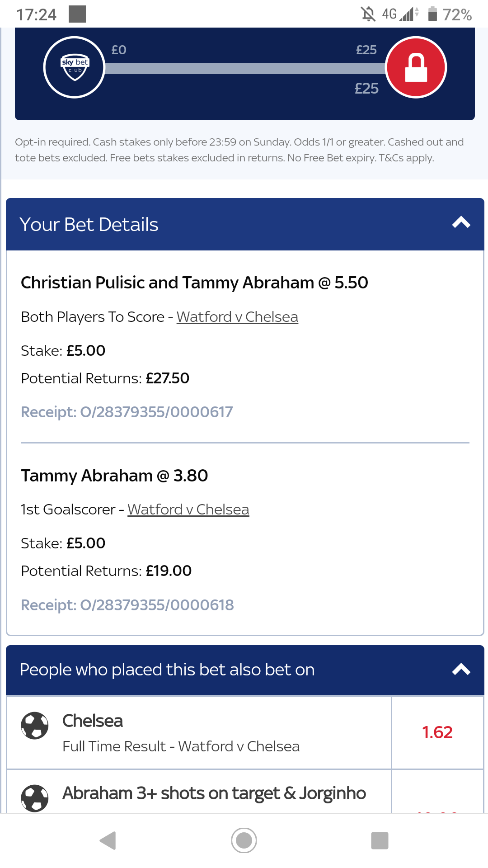Tap receipt number O/28379355/0000618

point(127,605)
